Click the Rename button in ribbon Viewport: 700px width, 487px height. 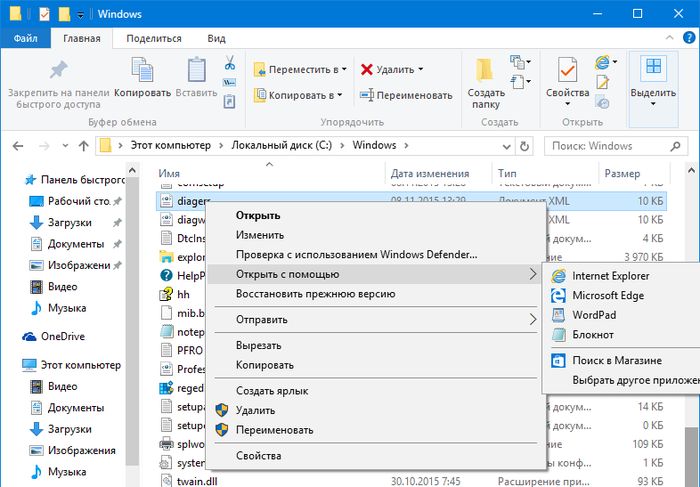[407, 95]
